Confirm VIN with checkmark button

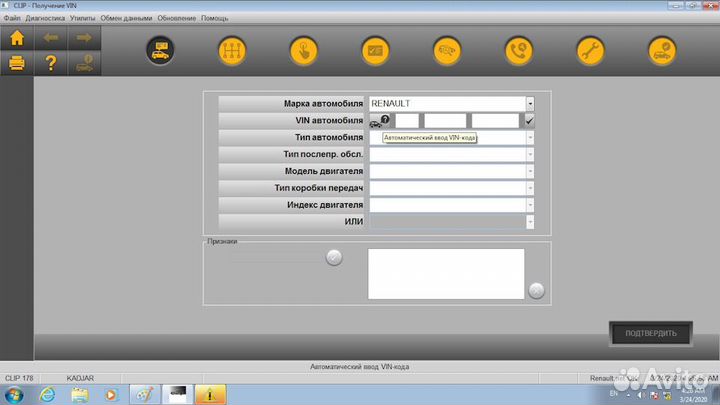pyautogui.click(x=529, y=121)
